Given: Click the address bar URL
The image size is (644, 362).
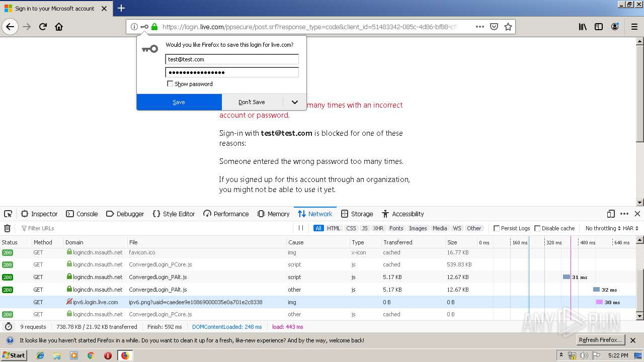Looking at the screenshot, I should coord(309,27).
